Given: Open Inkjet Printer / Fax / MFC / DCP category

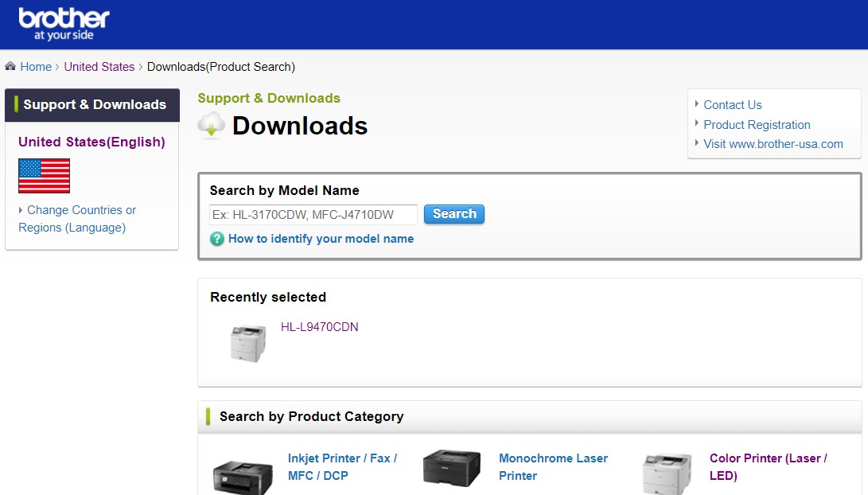Looking at the screenshot, I should (342, 467).
